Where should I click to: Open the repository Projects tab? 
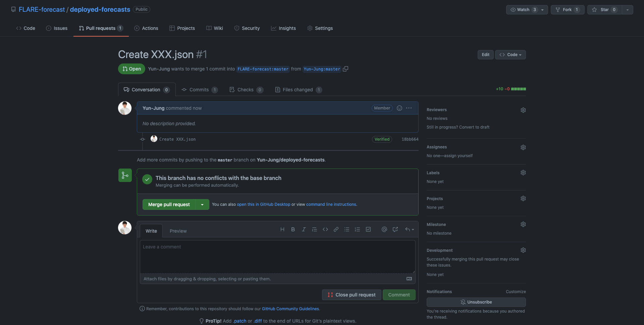pyautogui.click(x=182, y=28)
